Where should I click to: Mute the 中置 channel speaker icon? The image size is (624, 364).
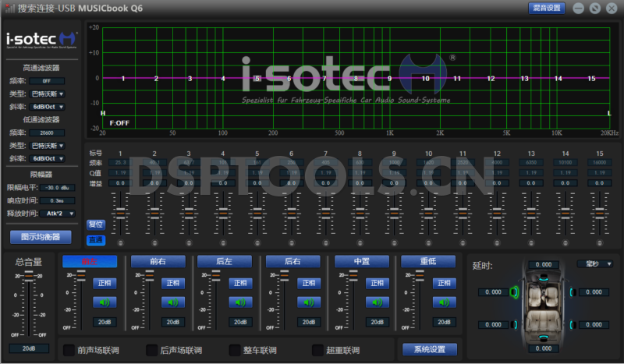point(378,302)
